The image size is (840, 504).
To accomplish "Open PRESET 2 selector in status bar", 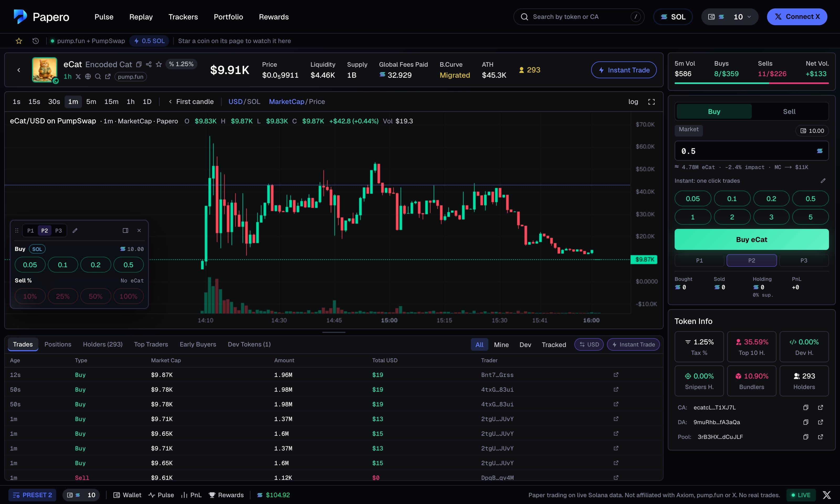I will click(32, 495).
